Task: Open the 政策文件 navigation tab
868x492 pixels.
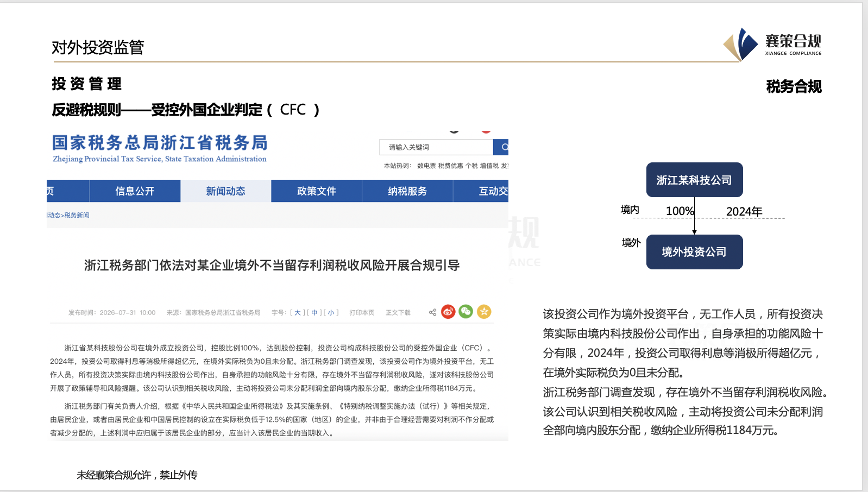Action: [317, 191]
